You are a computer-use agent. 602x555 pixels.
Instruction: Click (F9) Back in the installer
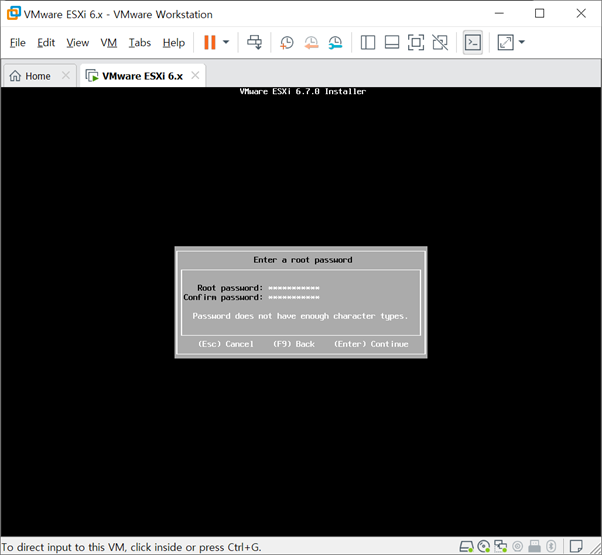click(x=294, y=344)
